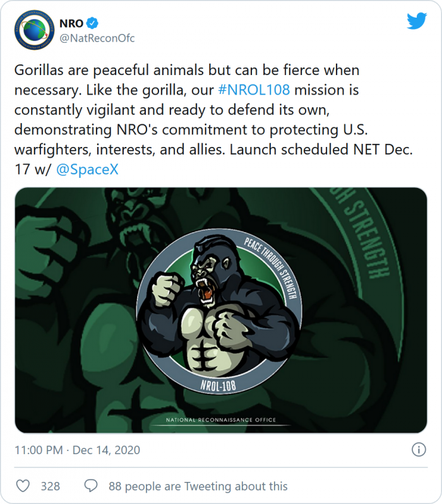Open "88 people are Tweeting about this"
The height and width of the screenshot is (504, 442).
[x=198, y=486]
